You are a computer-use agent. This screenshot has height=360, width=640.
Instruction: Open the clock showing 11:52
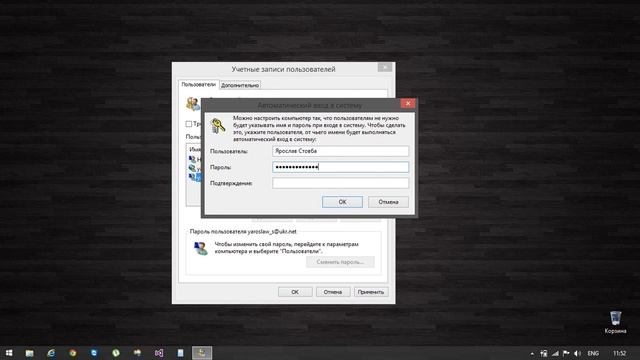click(619, 353)
